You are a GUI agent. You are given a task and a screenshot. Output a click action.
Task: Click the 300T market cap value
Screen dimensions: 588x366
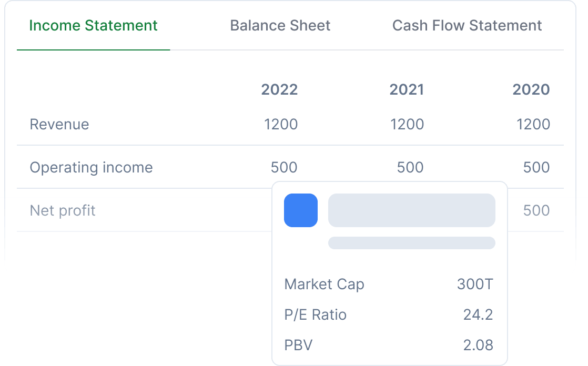[x=475, y=284]
